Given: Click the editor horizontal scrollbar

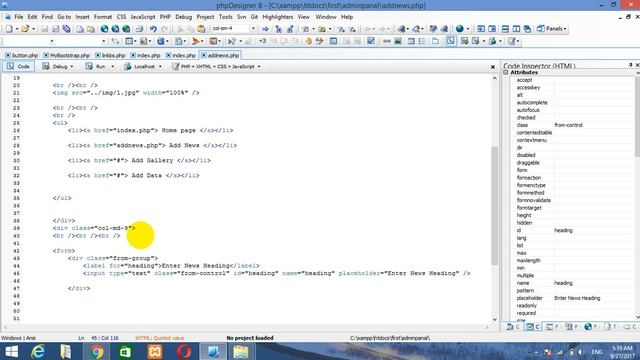Looking at the screenshot, I should (246, 327).
